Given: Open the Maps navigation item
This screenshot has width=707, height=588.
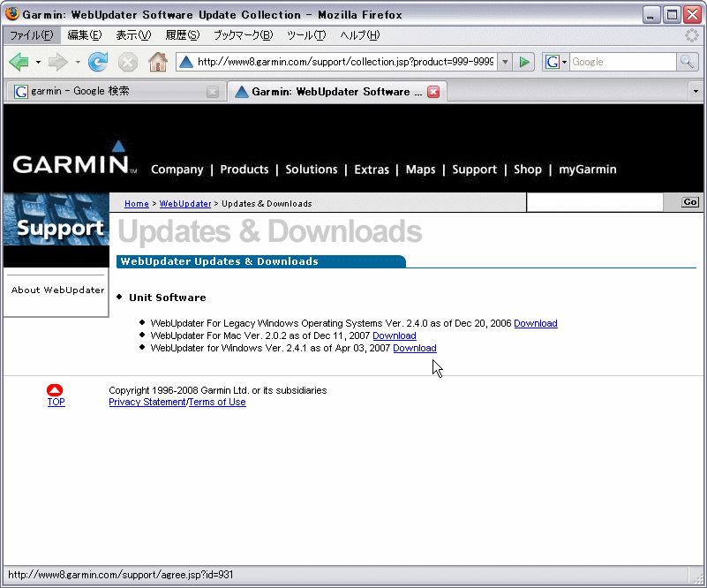Looking at the screenshot, I should click(421, 170).
